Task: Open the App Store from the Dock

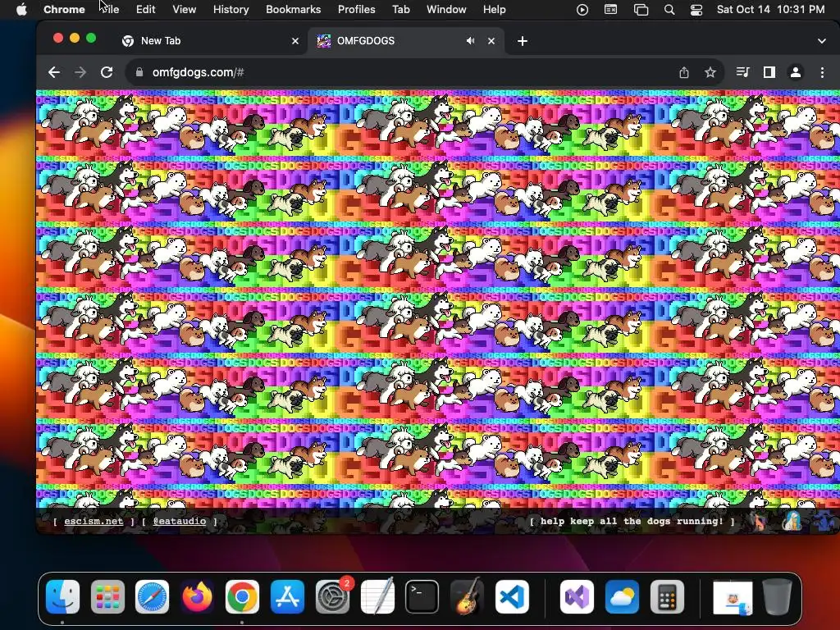Action: 287,597
